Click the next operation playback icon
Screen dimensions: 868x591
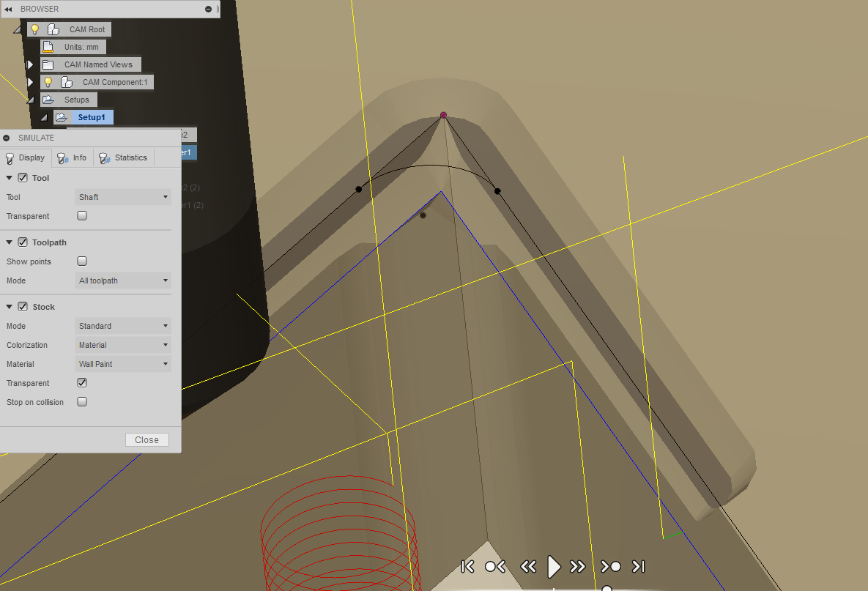click(610, 566)
